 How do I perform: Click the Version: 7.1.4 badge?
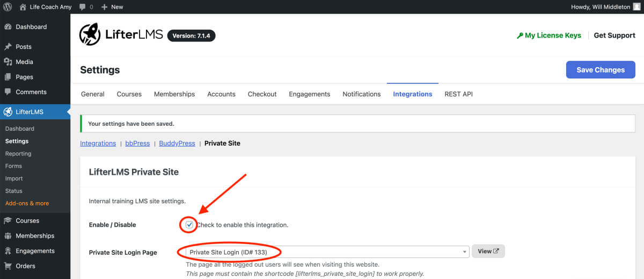pos(192,35)
